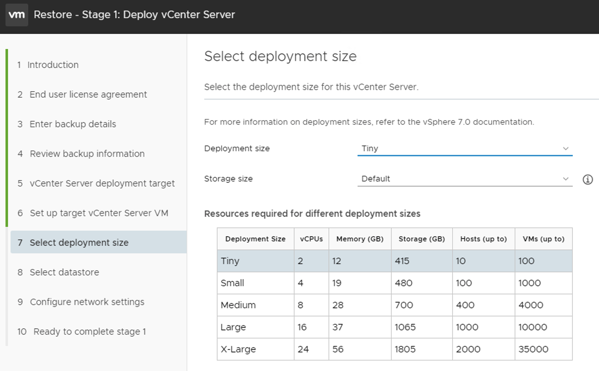Image resolution: width=599 pixels, height=371 pixels.
Task: Select step 10 Ready to complete stage 1
Action: tap(82, 331)
